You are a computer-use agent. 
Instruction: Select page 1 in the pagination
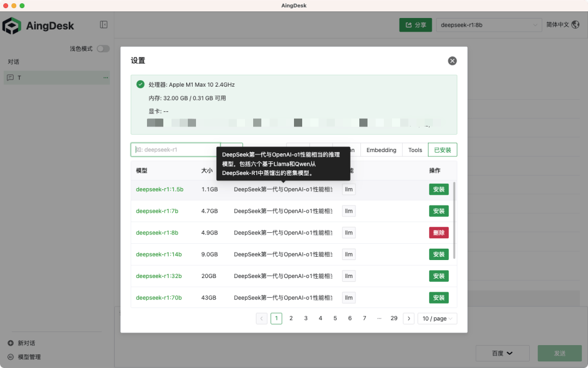coord(277,318)
